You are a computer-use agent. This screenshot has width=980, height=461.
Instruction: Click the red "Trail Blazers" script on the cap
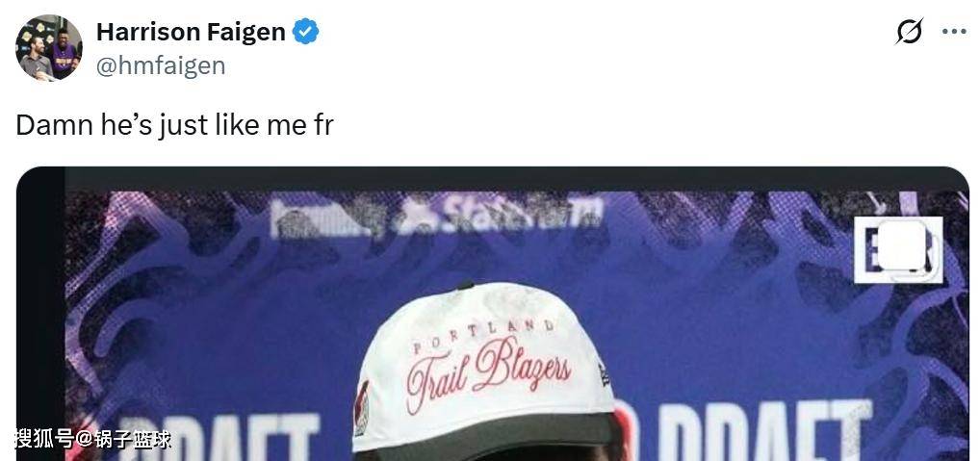click(x=489, y=372)
